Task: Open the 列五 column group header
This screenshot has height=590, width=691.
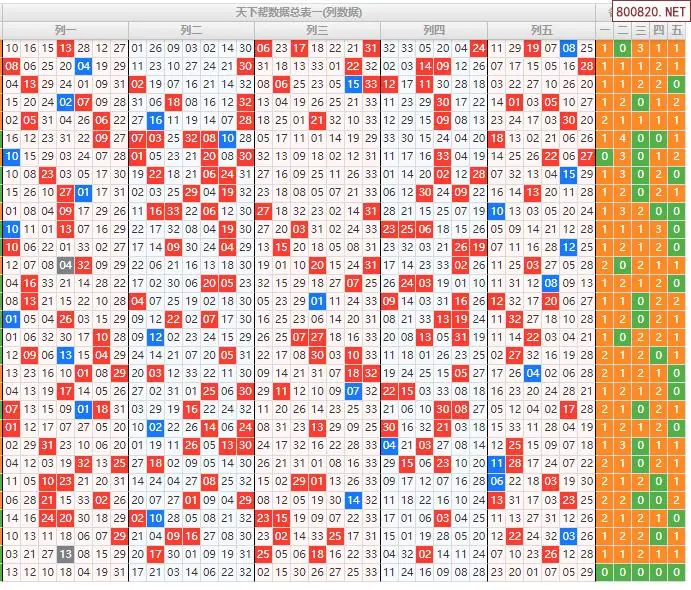Action: [x=541, y=30]
